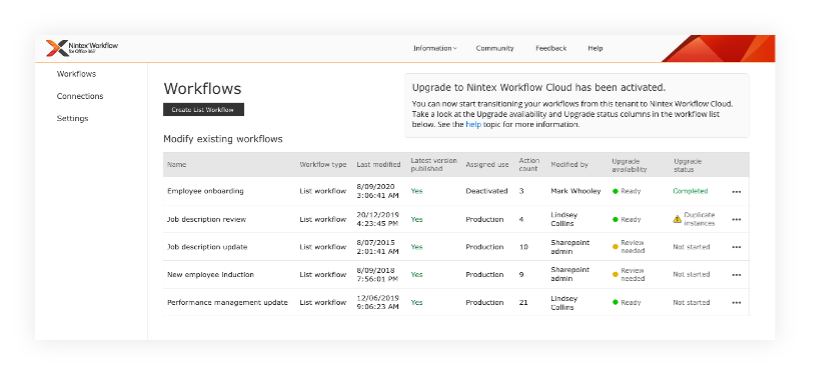Viewport: 823px width, 375px height.
Task: Go to Connections in the sidebar
Action: coord(80,96)
